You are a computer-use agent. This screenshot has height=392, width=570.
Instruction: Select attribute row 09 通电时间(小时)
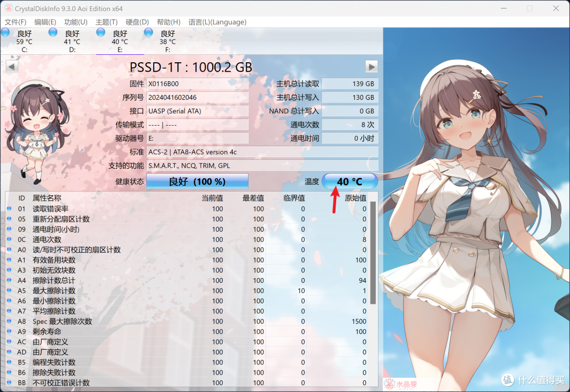(187, 230)
